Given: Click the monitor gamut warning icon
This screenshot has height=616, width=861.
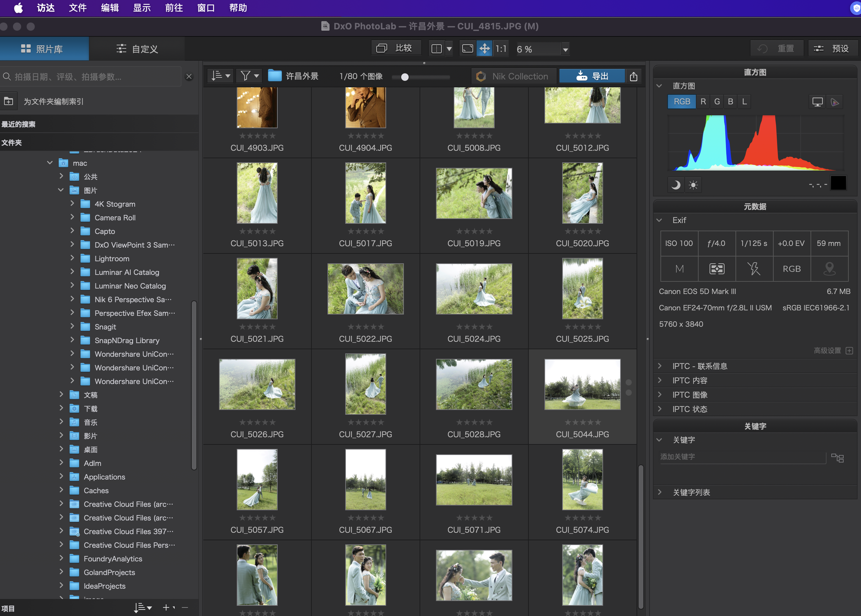Looking at the screenshot, I should pyautogui.click(x=817, y=102).
